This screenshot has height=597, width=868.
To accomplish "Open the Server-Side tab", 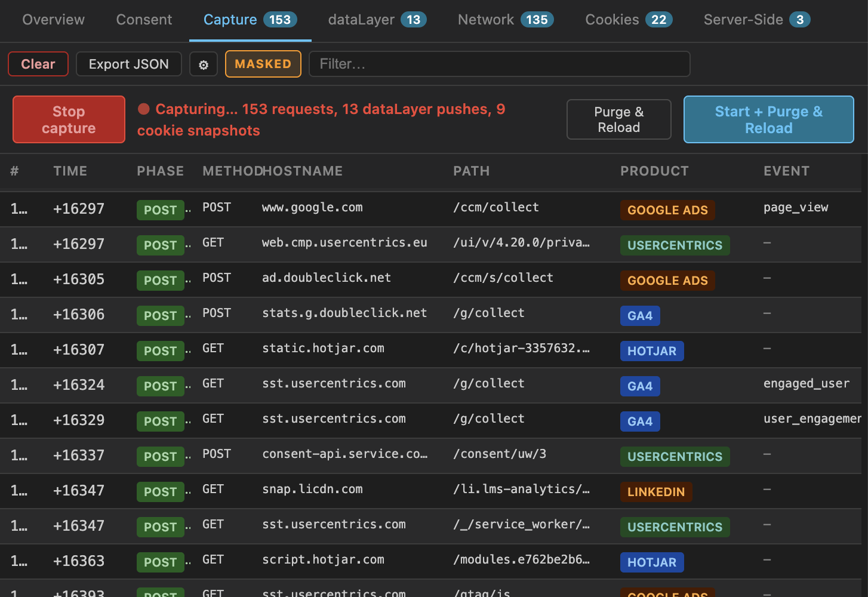I will point(757,20).
